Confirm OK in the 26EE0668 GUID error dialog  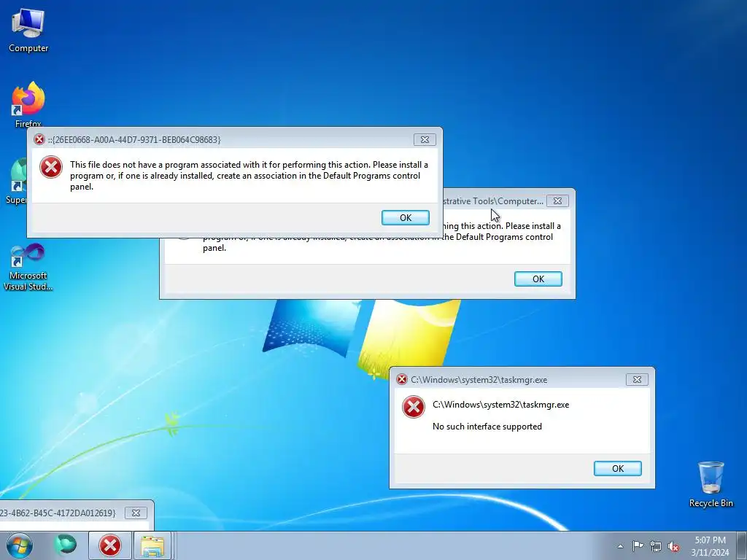[406, 217]
